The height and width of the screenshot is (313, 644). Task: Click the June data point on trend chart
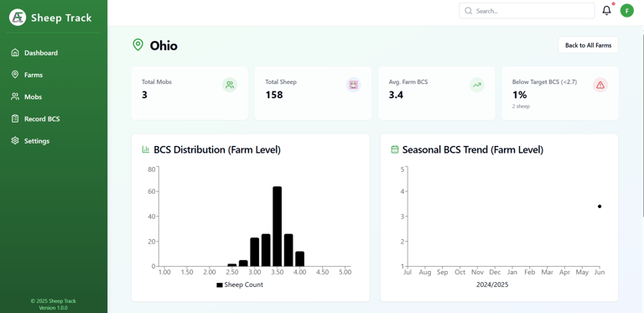600,206
